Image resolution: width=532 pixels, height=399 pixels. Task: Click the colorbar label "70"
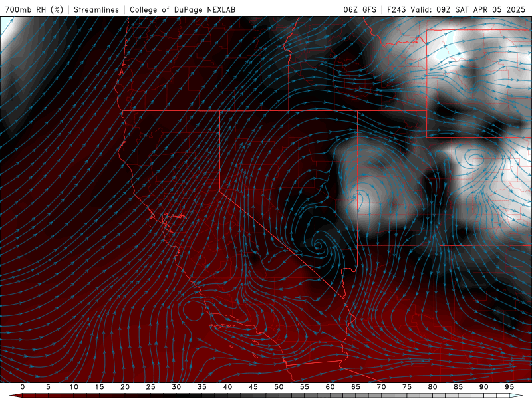click(381, 387)
